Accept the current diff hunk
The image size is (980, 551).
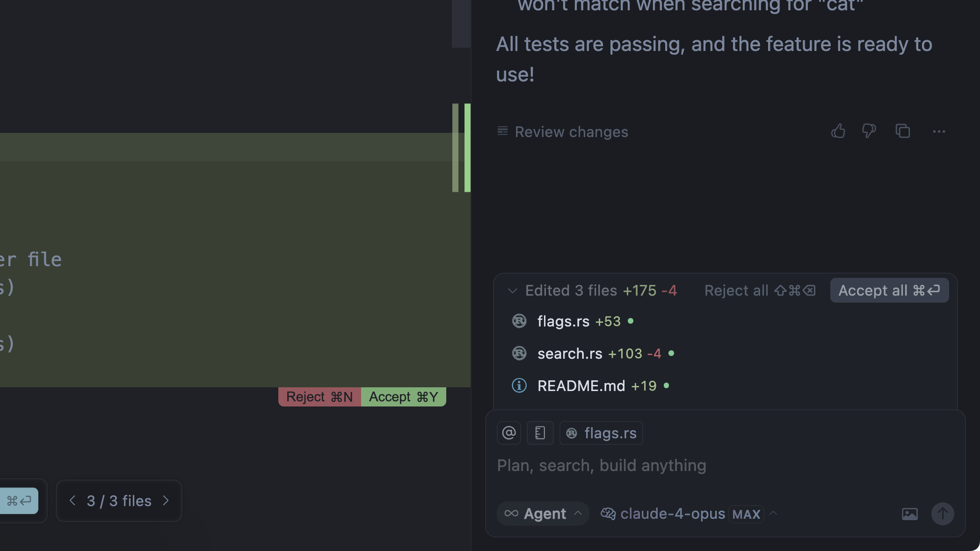click(x=403, y=397)
